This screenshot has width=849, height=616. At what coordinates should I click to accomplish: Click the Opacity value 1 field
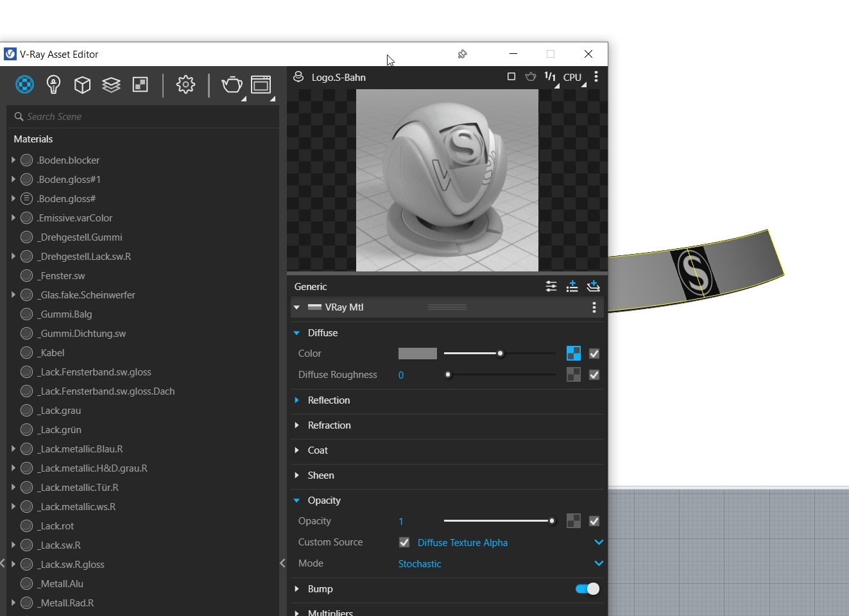tap(401, 521)
